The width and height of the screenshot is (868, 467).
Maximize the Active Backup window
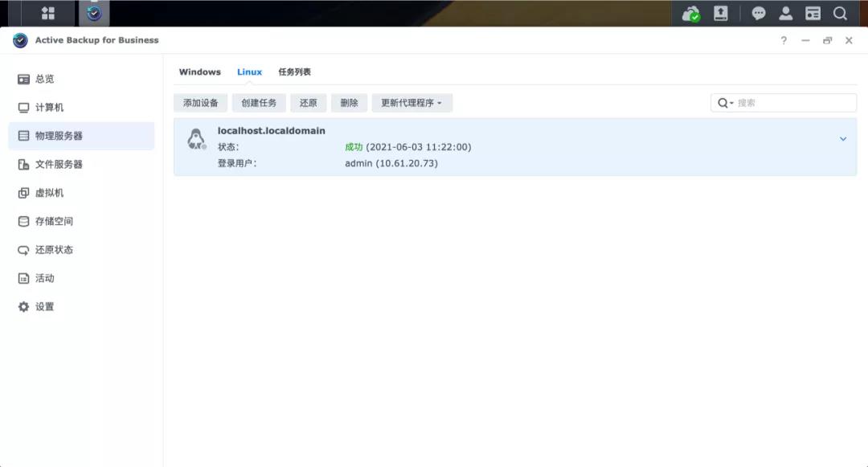pos(827,40)
